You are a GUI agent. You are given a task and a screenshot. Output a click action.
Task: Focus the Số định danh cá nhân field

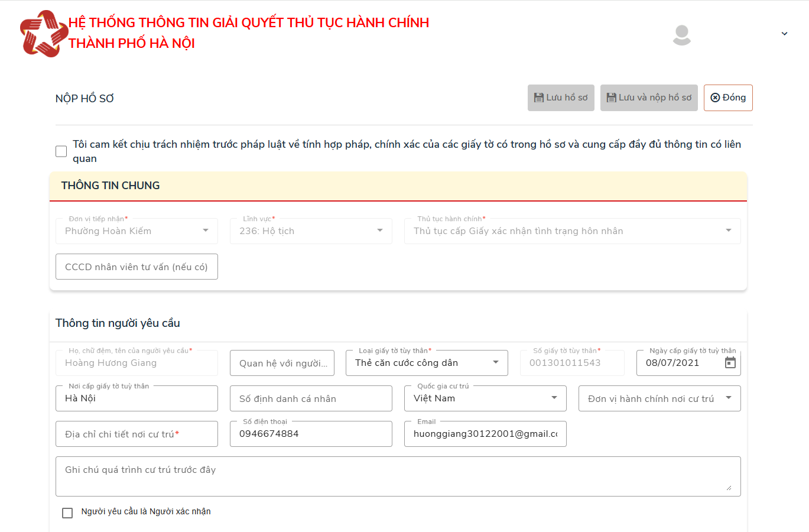pyautogui.click(x=311, y=398)
